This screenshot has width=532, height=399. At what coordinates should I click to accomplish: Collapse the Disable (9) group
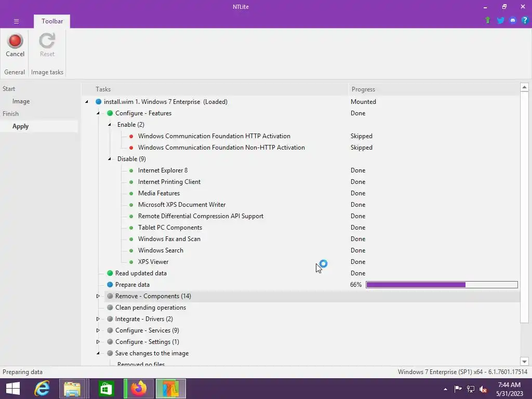[110, 159]
